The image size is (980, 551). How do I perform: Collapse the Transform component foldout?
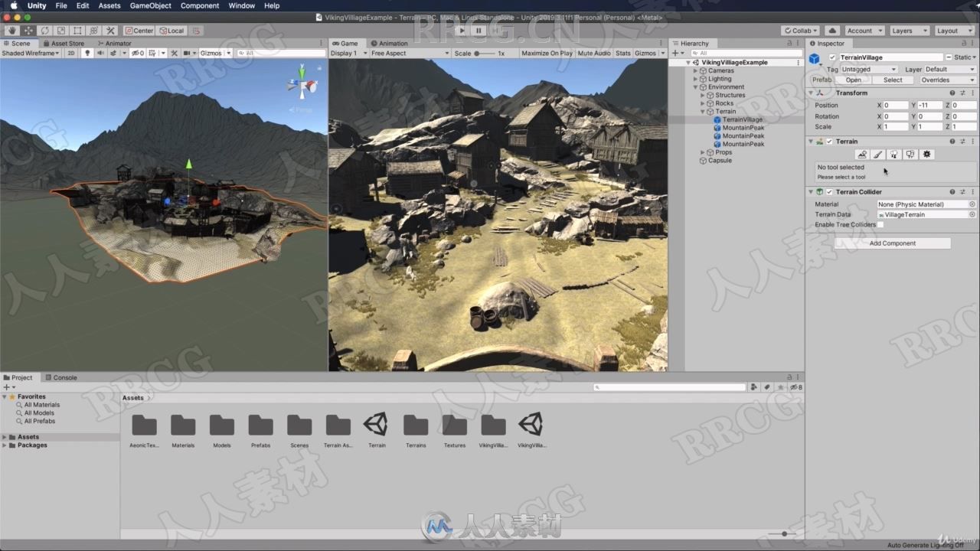pos(812,93)
